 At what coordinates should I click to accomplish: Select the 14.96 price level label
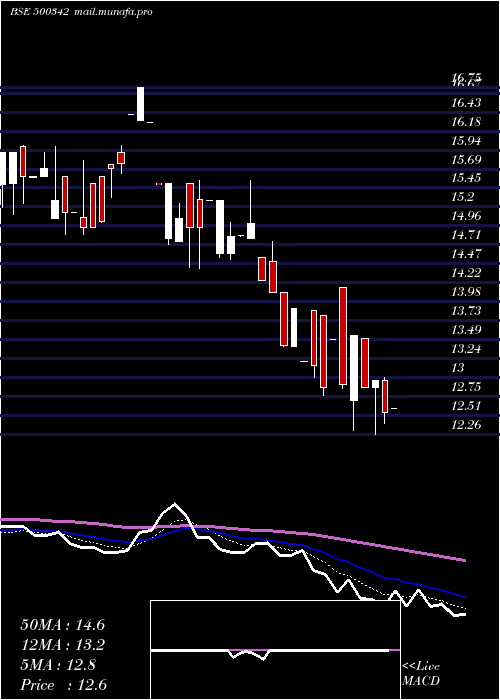(466, 216)
